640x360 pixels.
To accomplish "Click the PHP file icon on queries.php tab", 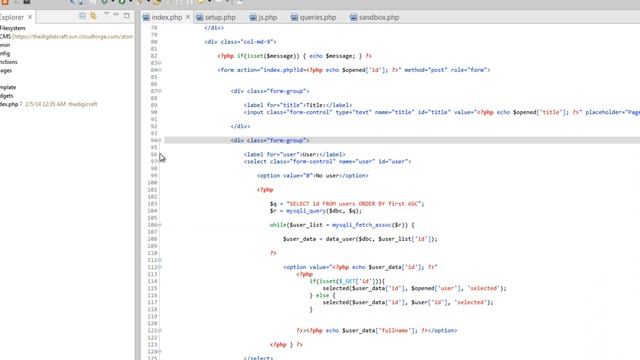I will [x=294, y=18].
